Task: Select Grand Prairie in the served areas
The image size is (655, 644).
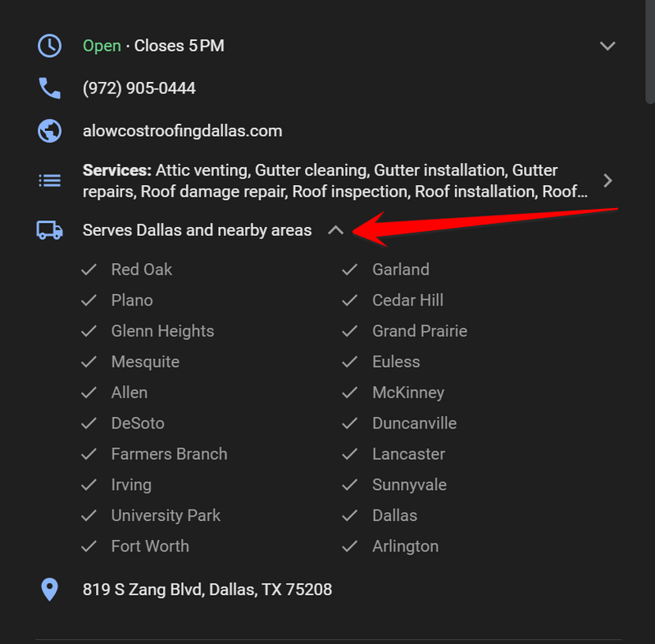Action: (x=420, y=331)
